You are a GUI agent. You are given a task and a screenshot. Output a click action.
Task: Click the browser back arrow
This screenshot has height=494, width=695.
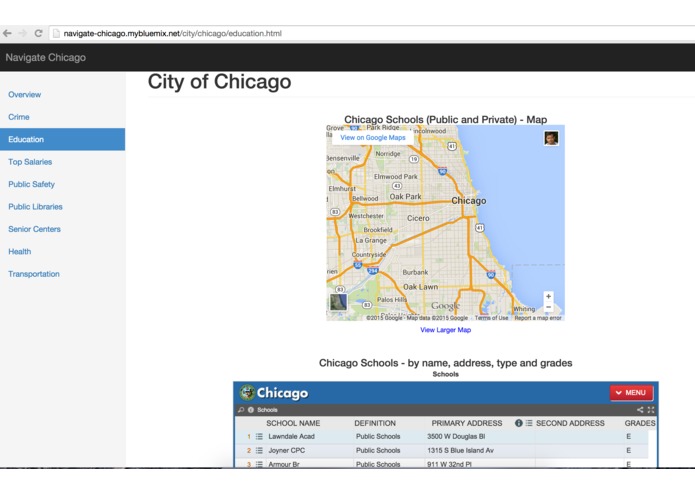[7, 33]
